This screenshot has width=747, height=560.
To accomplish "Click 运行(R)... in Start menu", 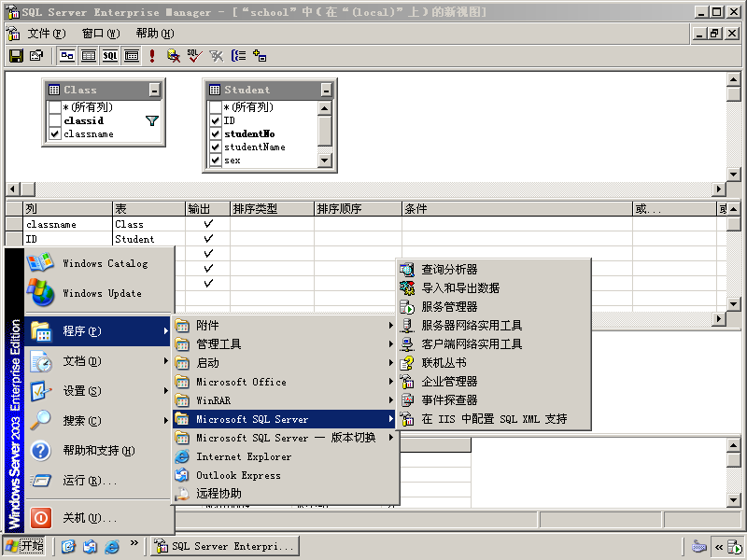I will tap(98, 481).
